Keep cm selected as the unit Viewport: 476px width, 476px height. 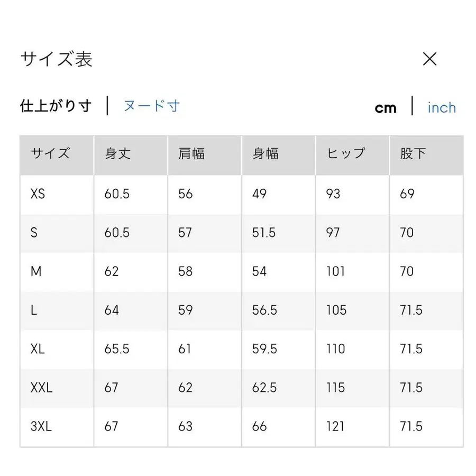coord(386,107)
